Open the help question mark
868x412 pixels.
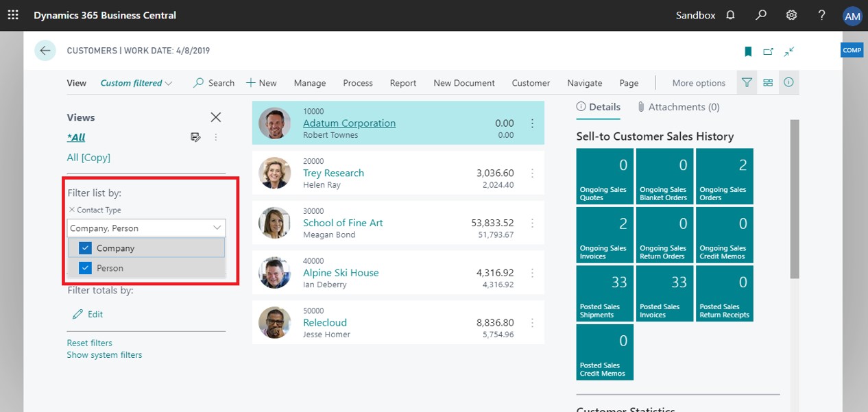pos(821,15)
